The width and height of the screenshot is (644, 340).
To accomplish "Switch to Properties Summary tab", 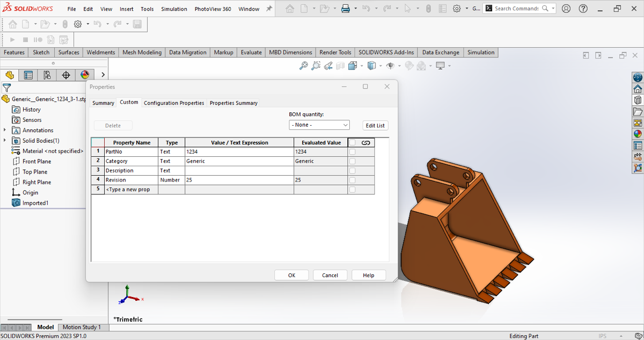I will (x=233, y=103).
